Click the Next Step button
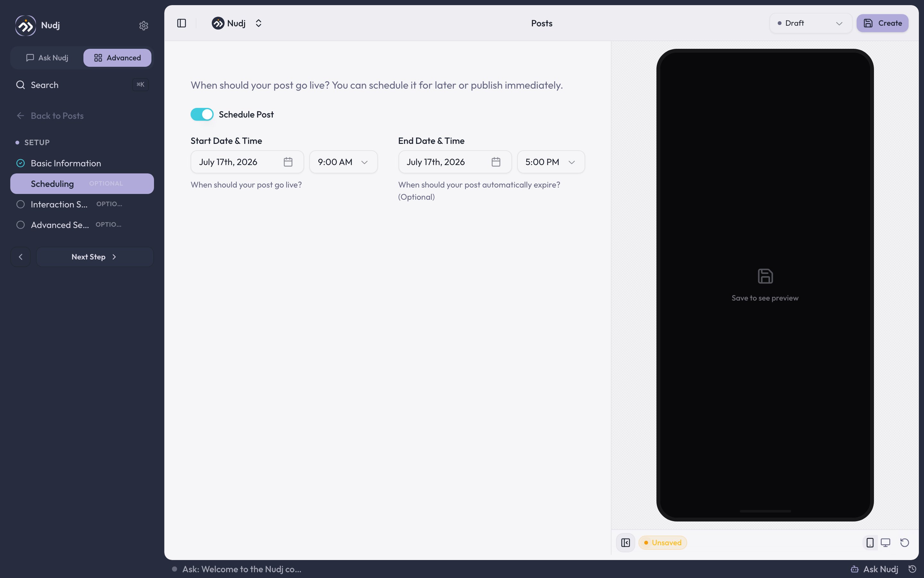 pos(95,257)
